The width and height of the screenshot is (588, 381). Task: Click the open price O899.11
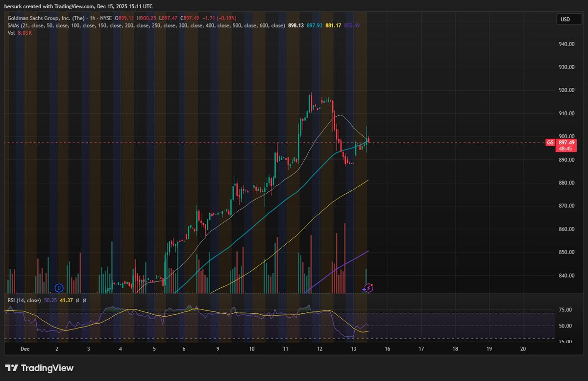[x=125, y=18]
